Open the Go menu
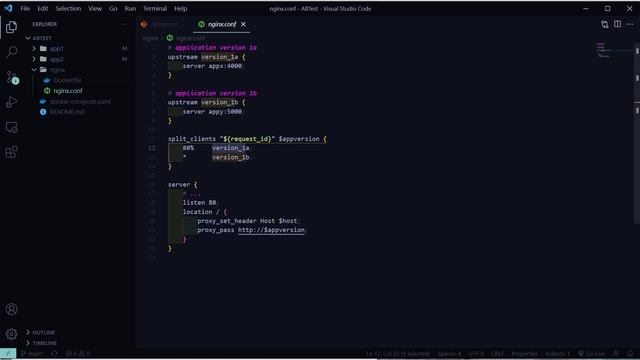Screen dimensions: 640x360 point(113,9)
